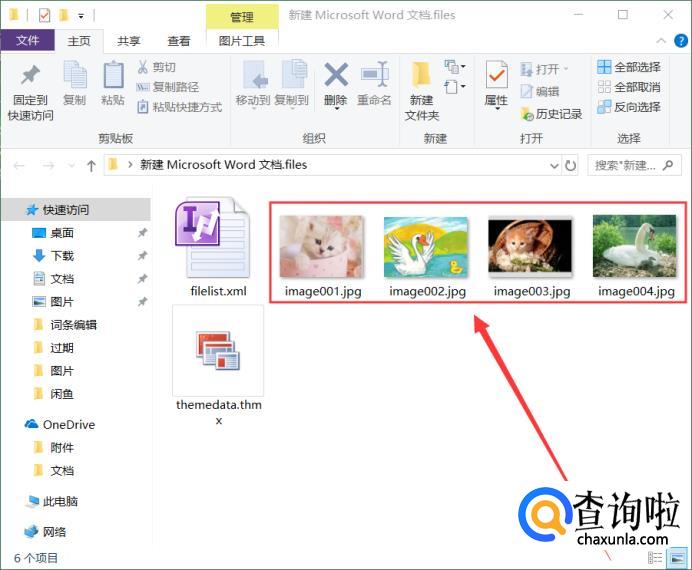Image resolution: width=692 pixels, height=570 pixels.
Task: Click Invert Selection option
Action: 628,107
